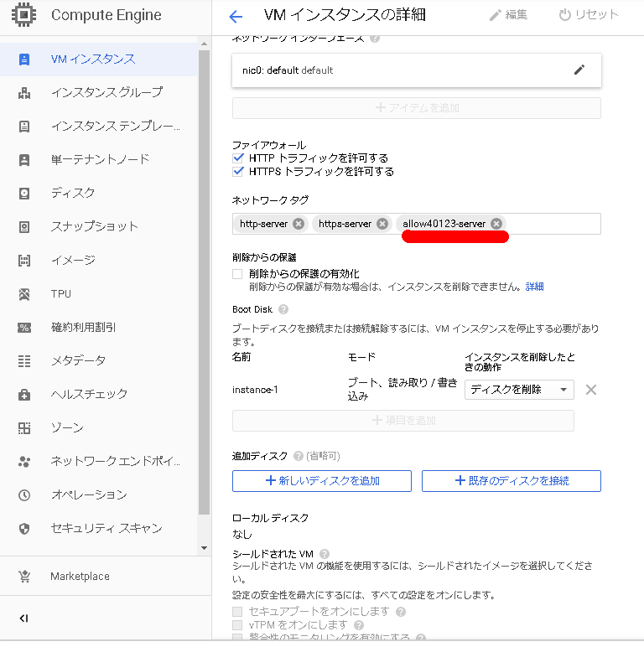Click the ゾーン grid icon
This screenshot has width=644, height=647.
tap(24, 428)
